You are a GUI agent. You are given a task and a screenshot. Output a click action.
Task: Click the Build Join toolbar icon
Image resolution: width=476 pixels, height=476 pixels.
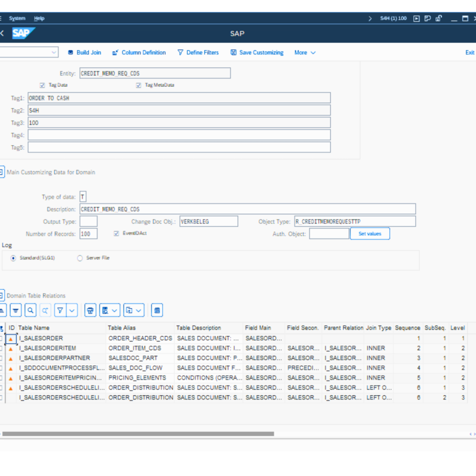coord(71,52)
